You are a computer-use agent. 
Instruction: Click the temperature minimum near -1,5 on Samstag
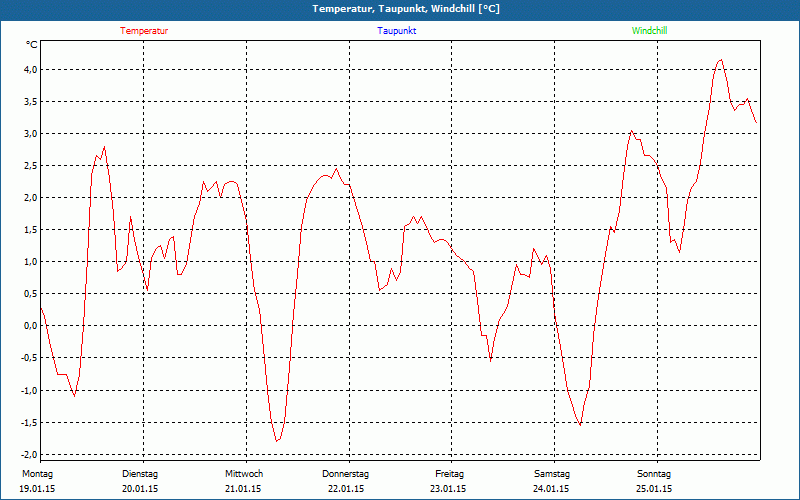pos(580,425)
